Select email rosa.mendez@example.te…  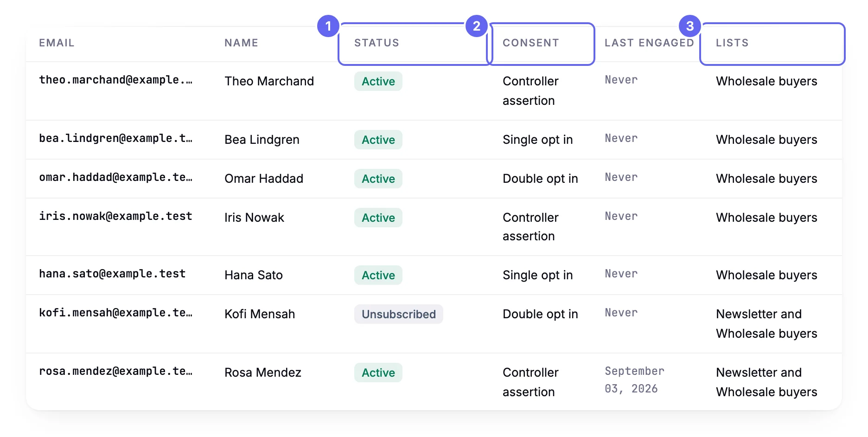[x=115, y=371]
